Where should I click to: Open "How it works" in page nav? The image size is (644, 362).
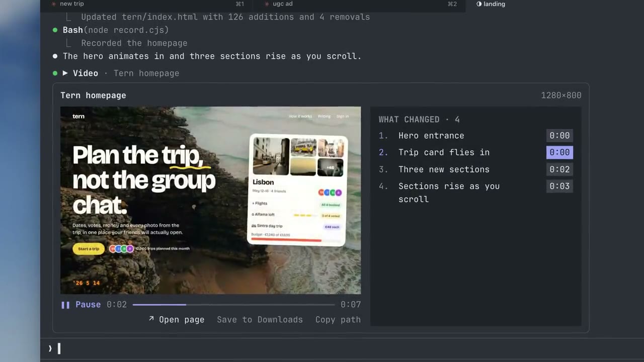coord(300,116)
